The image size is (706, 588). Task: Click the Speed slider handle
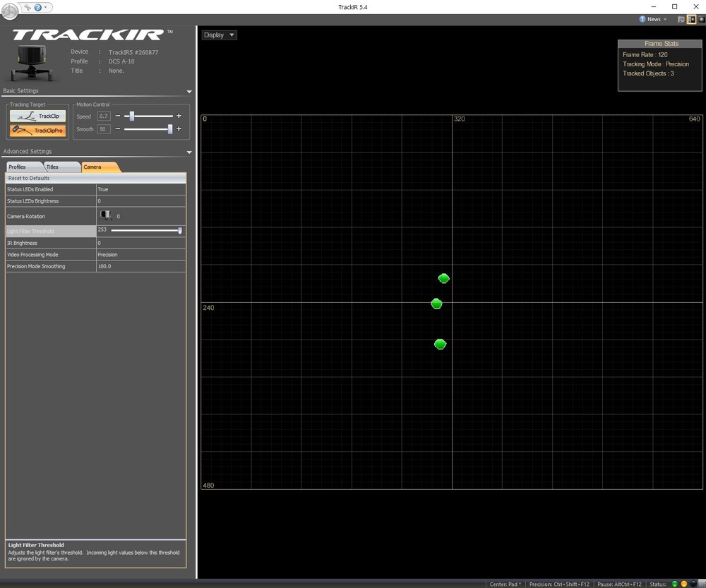[x=132, y=116]
